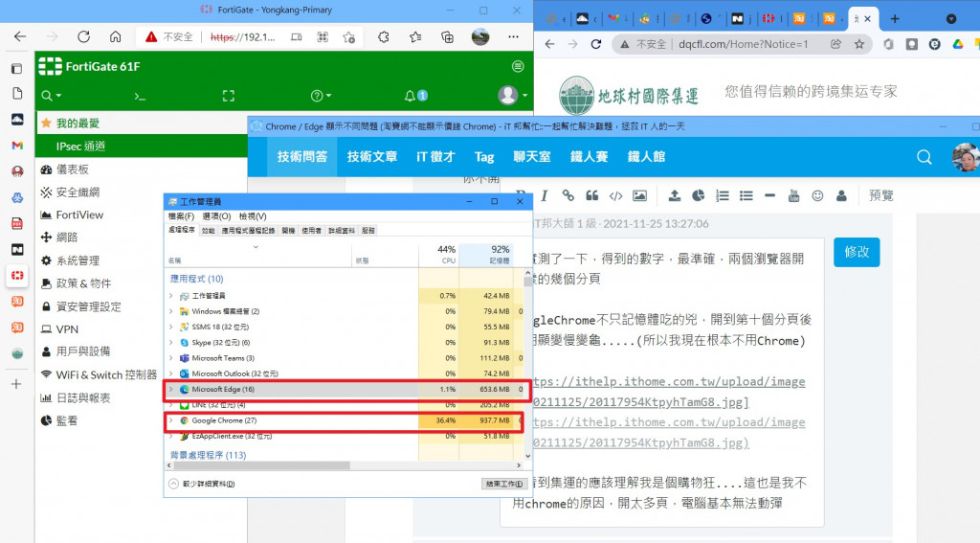Switch to 效能 tab in Task Manager
The image size is (980, 543).
(x=208, y=231)
